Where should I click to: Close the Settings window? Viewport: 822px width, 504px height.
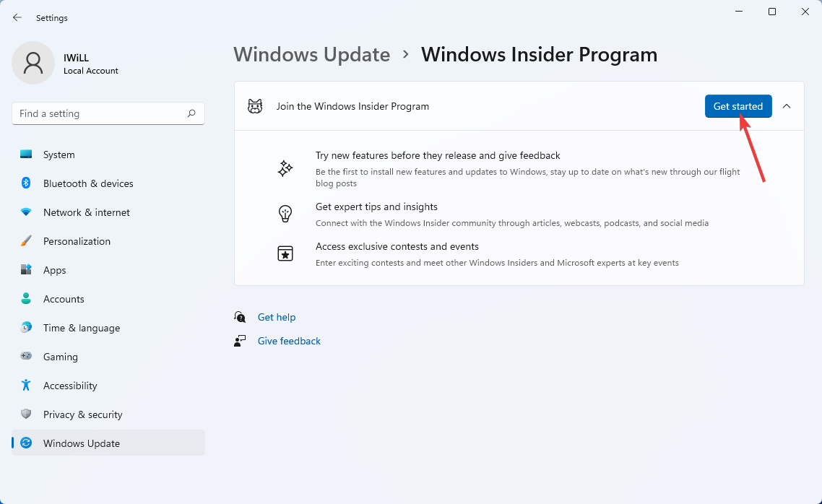(x=805, y=12)
